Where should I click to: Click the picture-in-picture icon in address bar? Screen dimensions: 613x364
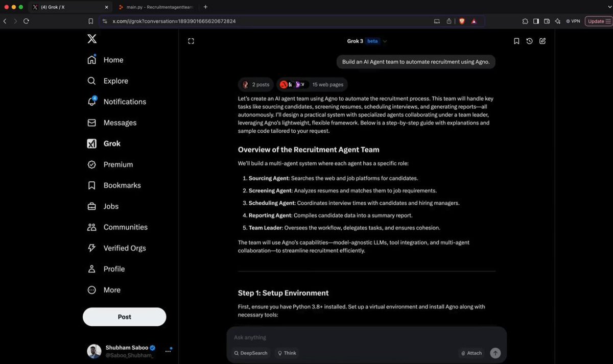[437, 21]
